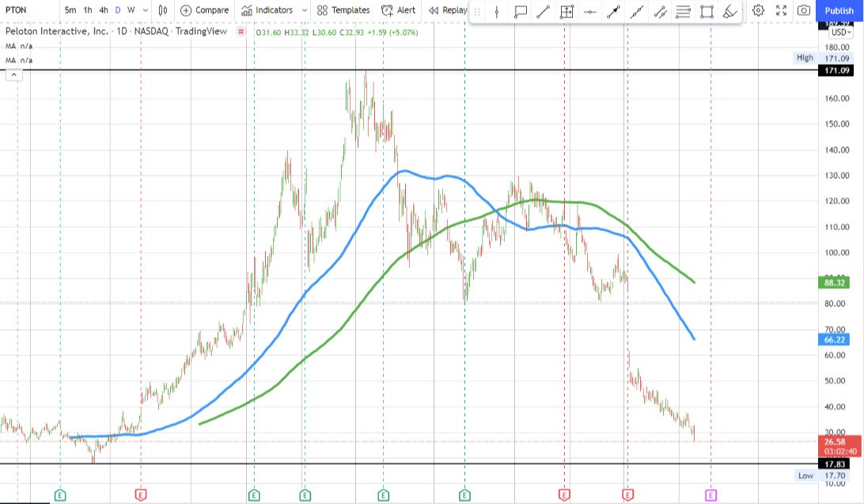This screenshot has width=864, height=504.
Task: Click the green 88.32 moving average label
Action: point(834,282)
